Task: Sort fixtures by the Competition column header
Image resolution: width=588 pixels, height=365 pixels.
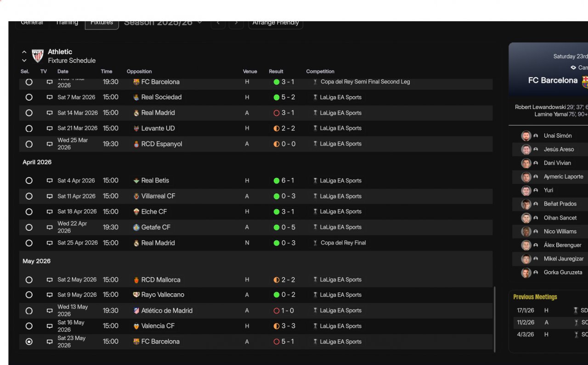Action: (320, 72)
